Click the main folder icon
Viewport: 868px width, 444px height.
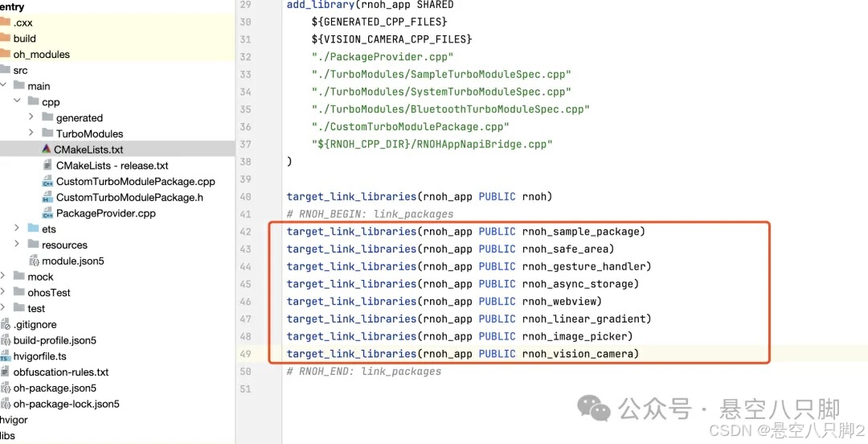19,86
